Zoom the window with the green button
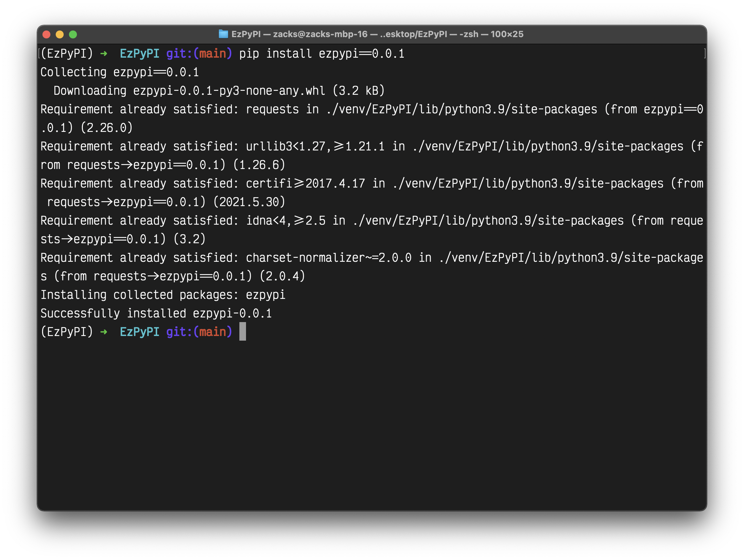The image size is (744, 560). coord(73,34)
